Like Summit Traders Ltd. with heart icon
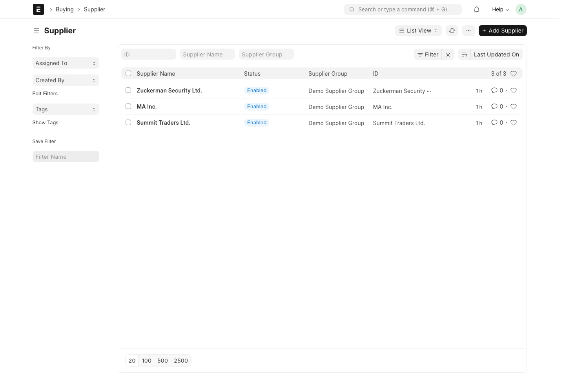 514,123
